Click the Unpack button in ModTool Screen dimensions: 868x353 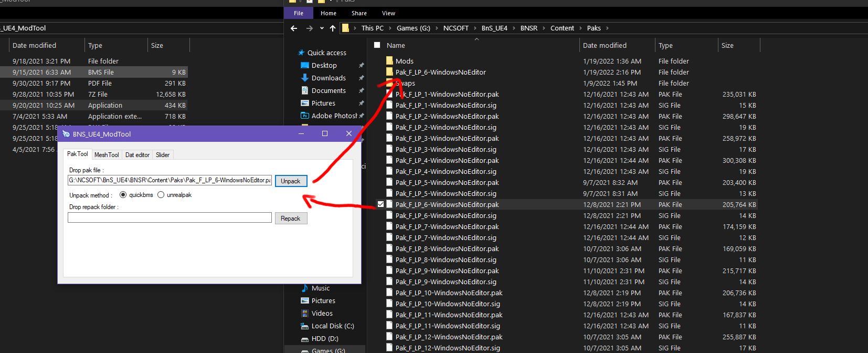pyautogui.click(x=291, y=181)
